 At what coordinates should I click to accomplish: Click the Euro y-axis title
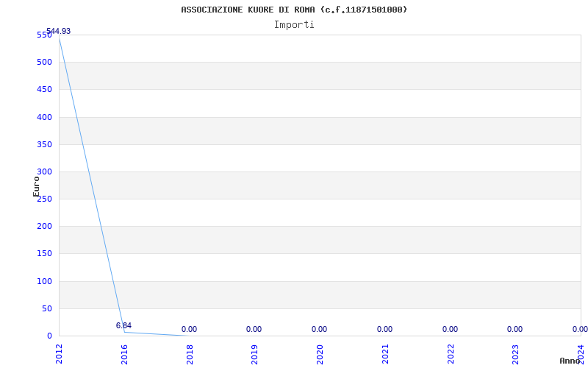pyautogui.click(x=36, y=186)
